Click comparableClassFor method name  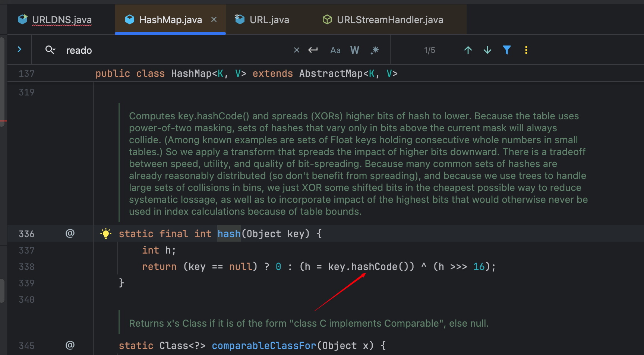[x=264, y=346]
